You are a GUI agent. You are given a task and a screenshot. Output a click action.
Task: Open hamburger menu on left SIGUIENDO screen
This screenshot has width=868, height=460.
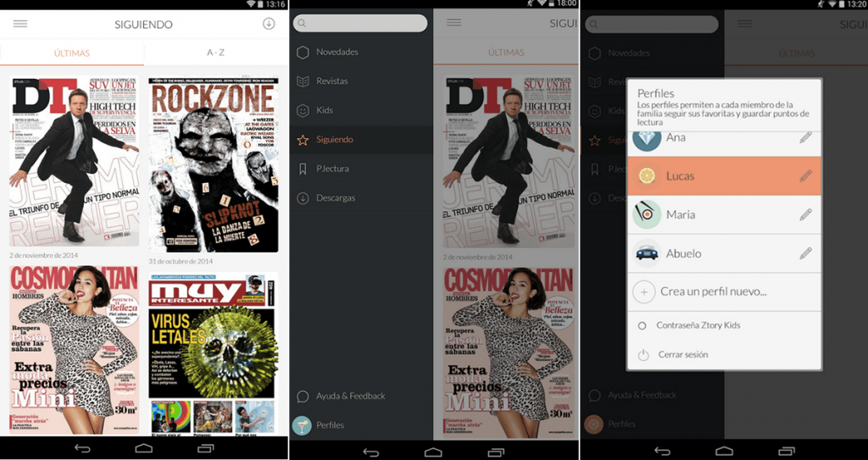point(20,24)
